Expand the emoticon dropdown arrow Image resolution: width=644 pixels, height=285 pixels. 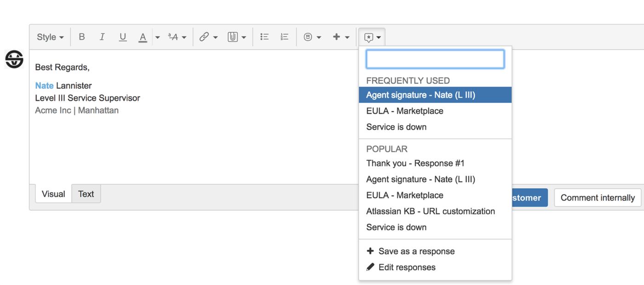pos(319,37)
